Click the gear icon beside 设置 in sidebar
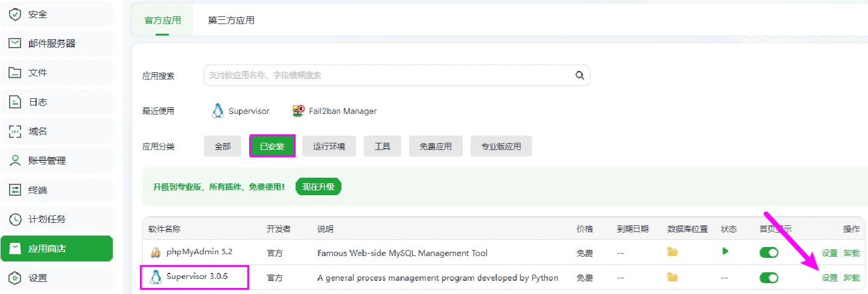 [x=15, y=278]
